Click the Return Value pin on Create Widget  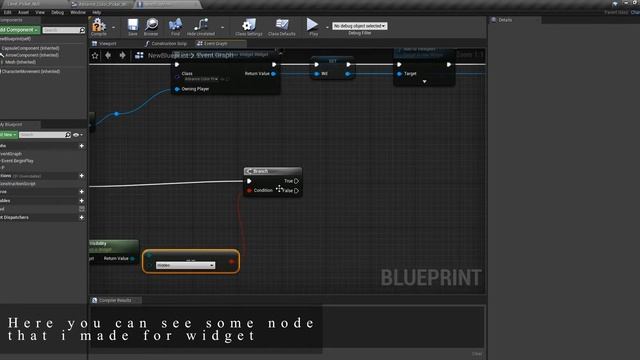click(274, 74)
